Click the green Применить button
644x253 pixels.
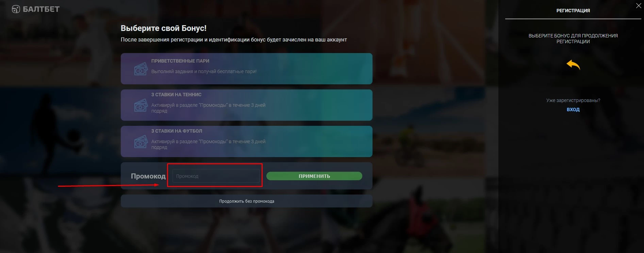click(314, 176)
